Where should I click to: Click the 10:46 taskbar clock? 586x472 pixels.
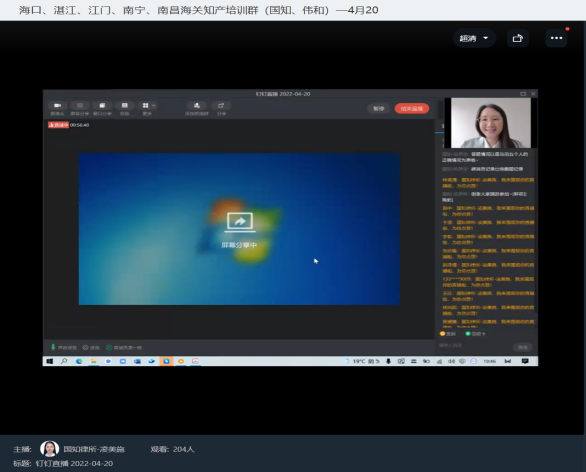click(489, 361)
